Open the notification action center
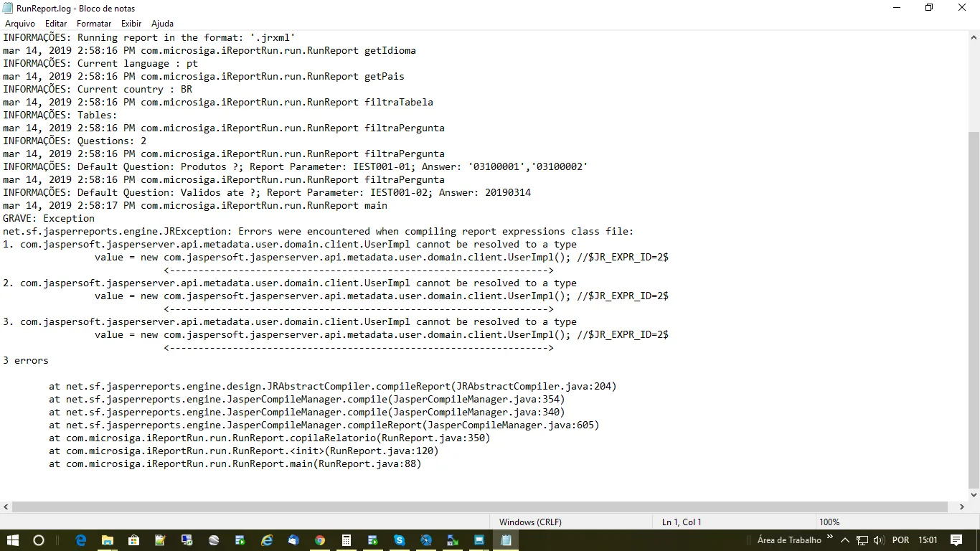This screenshot has width=980, height=551. pyautogui.click(x=956, y=540)
